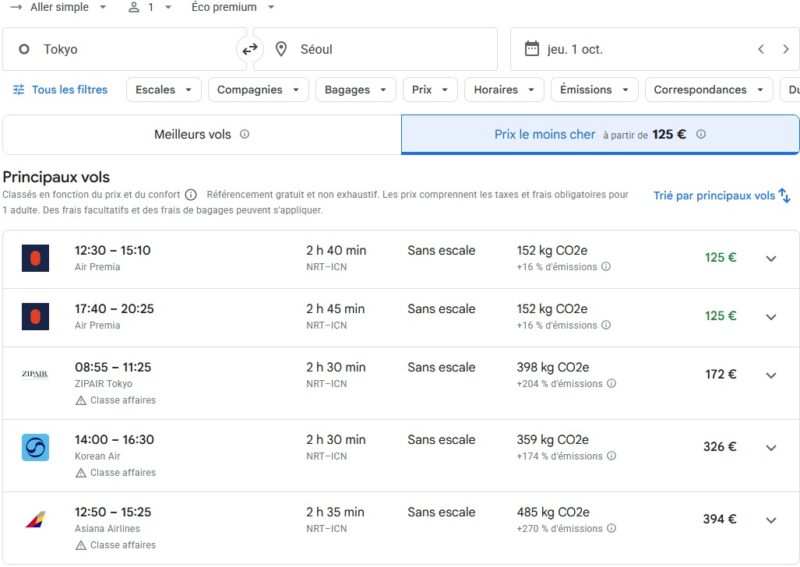This screenshot has width=800, height=567.
Task: Open the Aller simple trip type dropdown
Action: 59,7
